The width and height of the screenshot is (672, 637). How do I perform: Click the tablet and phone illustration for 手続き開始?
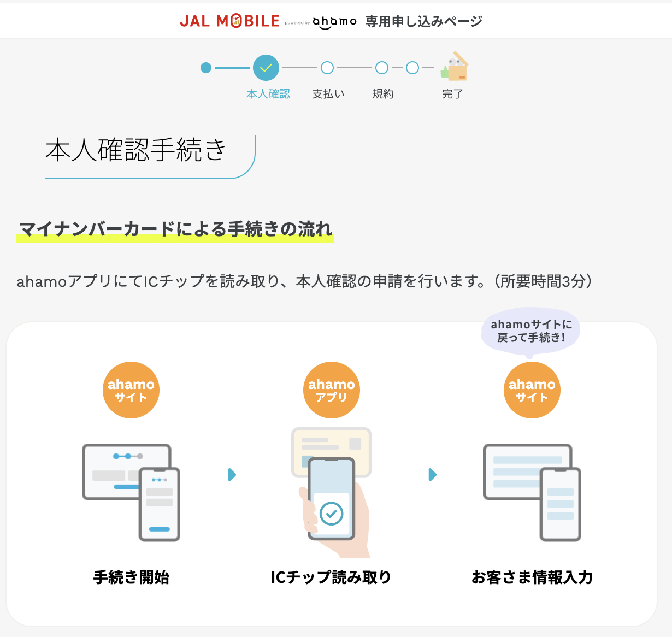tap(131, 492)
